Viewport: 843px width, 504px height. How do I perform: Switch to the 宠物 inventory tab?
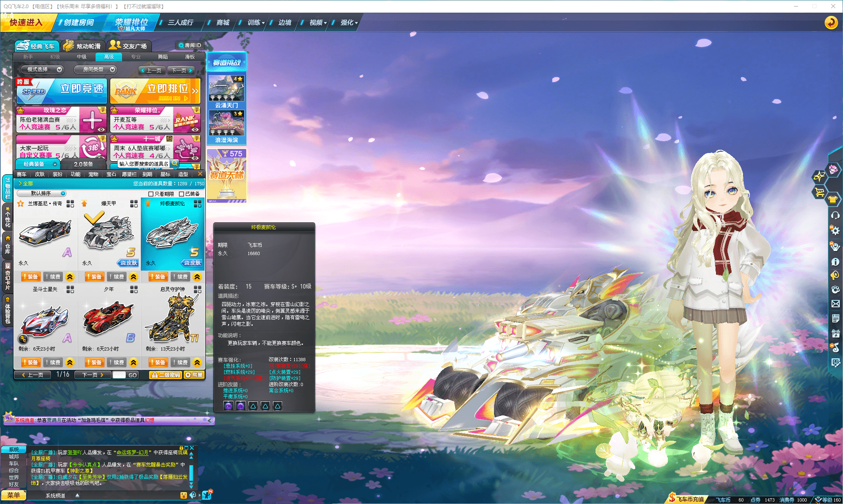93,174
